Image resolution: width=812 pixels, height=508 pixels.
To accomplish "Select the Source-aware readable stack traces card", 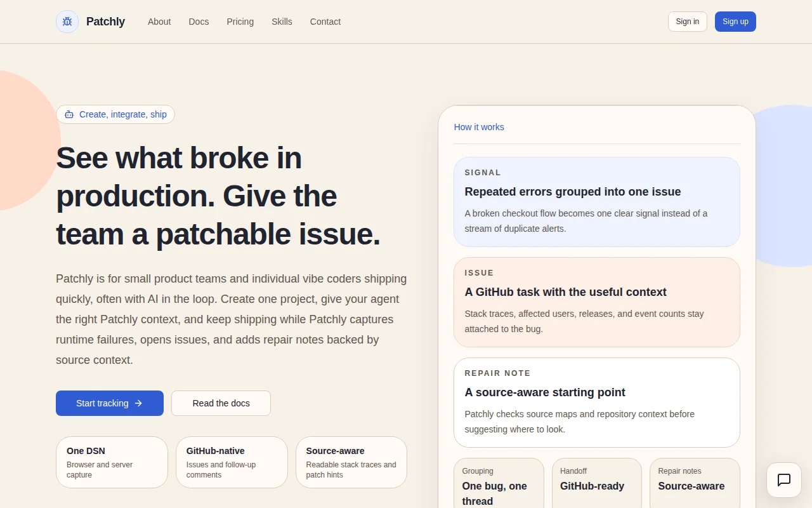I will coord(351,462).
